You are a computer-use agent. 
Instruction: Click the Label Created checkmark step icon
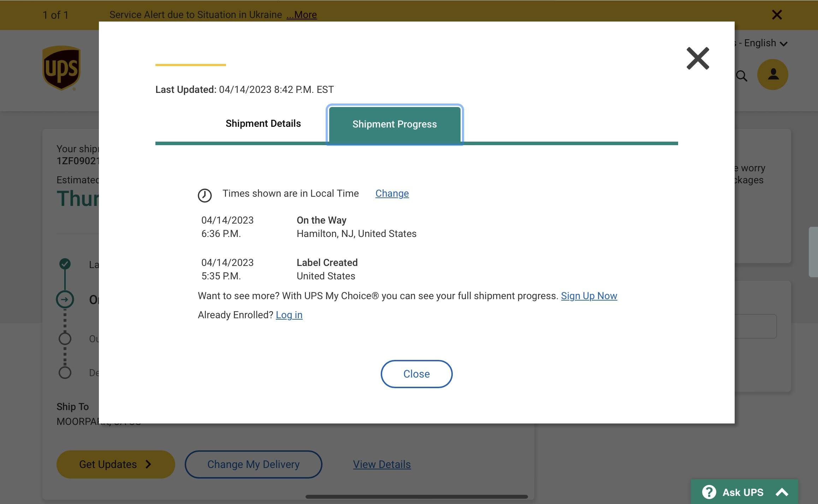[65, 263]
